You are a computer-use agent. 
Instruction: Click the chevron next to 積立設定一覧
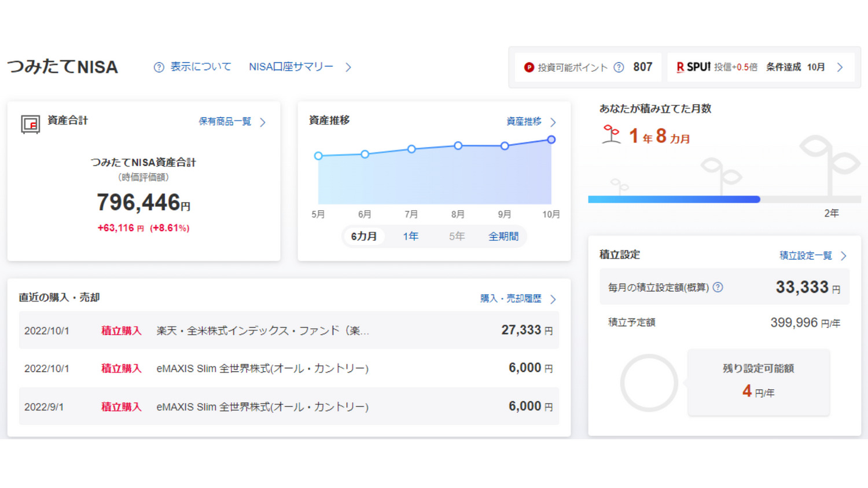(844, 256)
